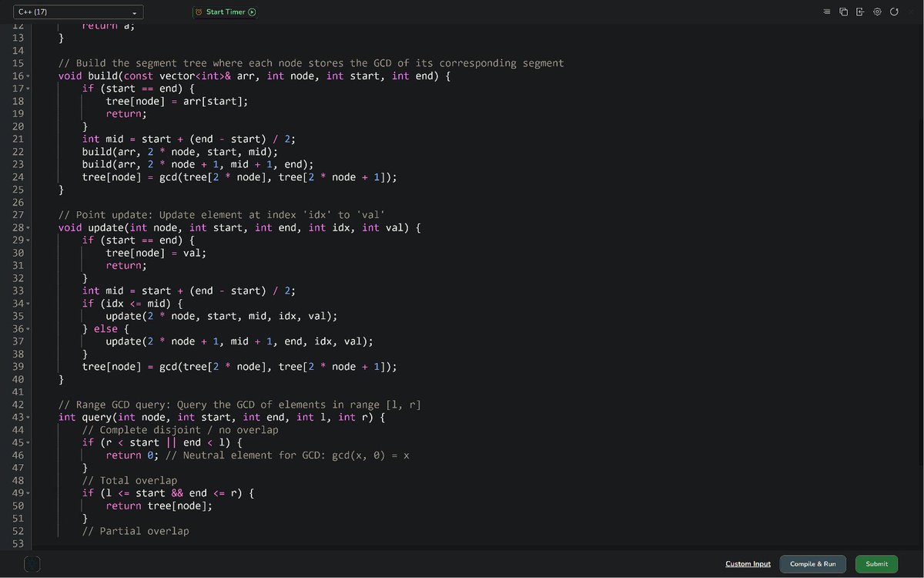Screen dimensions: 924x578
Task: Click 'tree[node] = val;' on line 30
Action: (156, 253)
